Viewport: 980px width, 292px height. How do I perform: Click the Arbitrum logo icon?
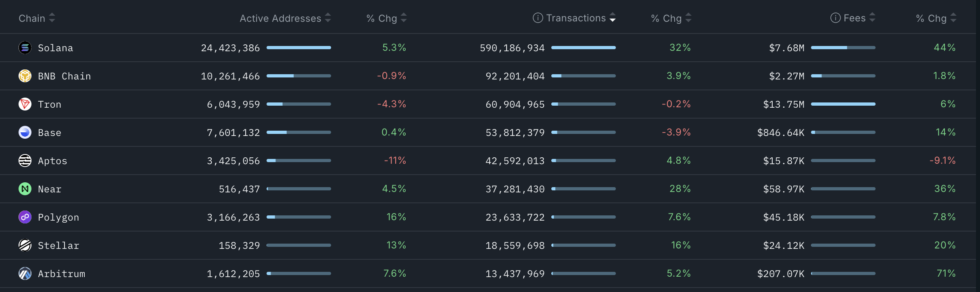[x=25, y=273]
